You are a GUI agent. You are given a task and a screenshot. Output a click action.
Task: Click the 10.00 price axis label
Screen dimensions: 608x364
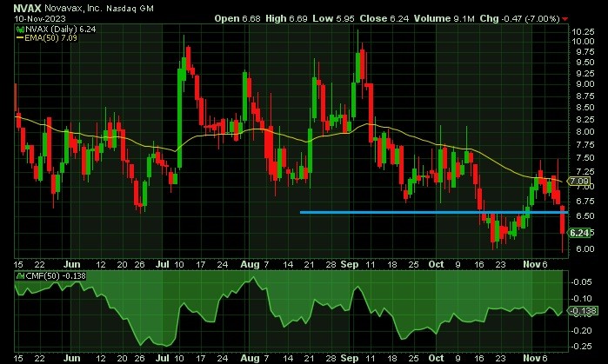583,42
